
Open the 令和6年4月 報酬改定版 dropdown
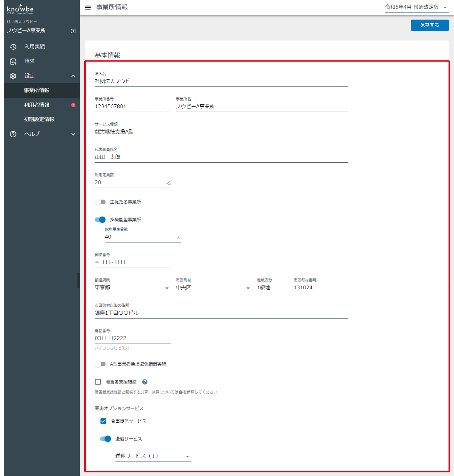coord(416,7)
